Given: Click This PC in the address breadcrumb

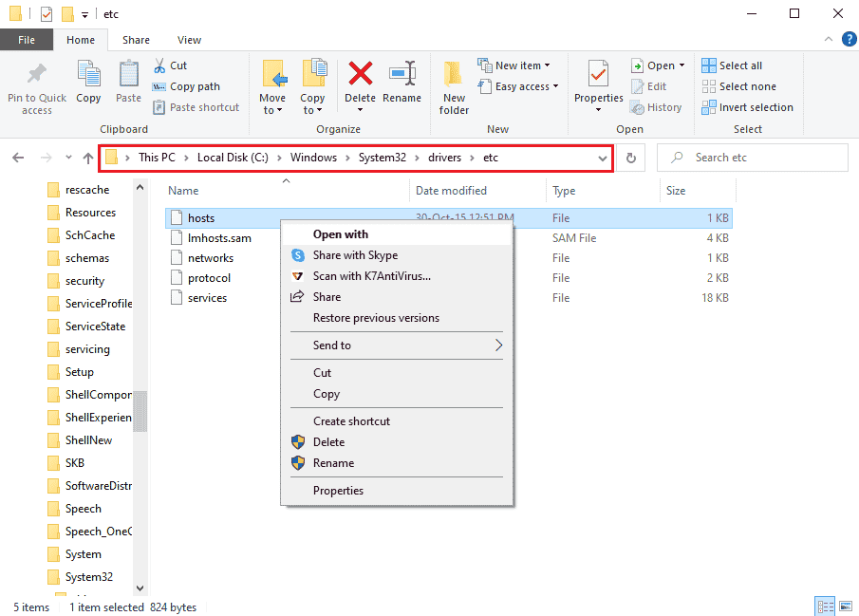Looking at the screenshot, I should 157,158.
